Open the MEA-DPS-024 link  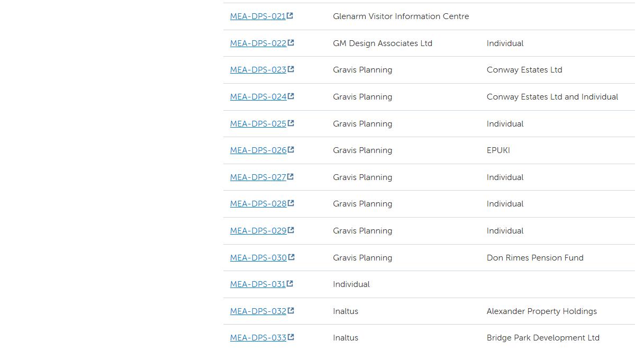258,97
